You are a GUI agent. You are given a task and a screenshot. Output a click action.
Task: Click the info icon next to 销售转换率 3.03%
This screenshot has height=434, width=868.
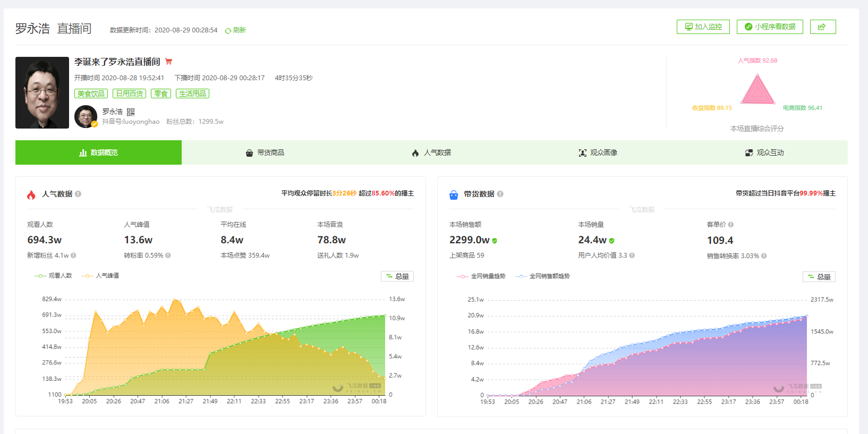pos(764,256)
